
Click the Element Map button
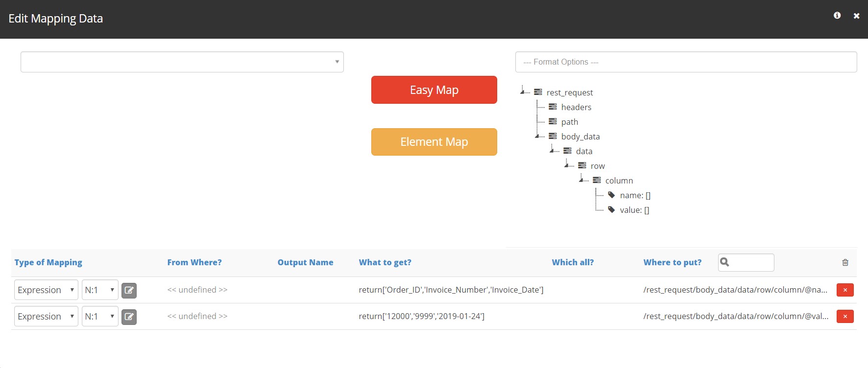[434, 142]
